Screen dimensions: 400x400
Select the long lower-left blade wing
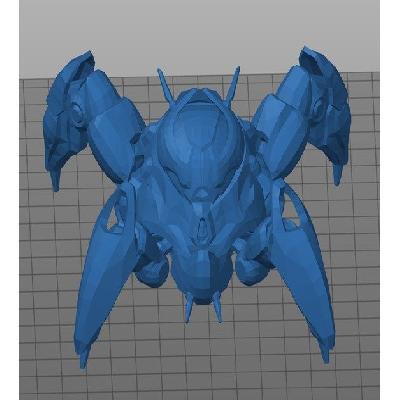(x=103, y=277)
